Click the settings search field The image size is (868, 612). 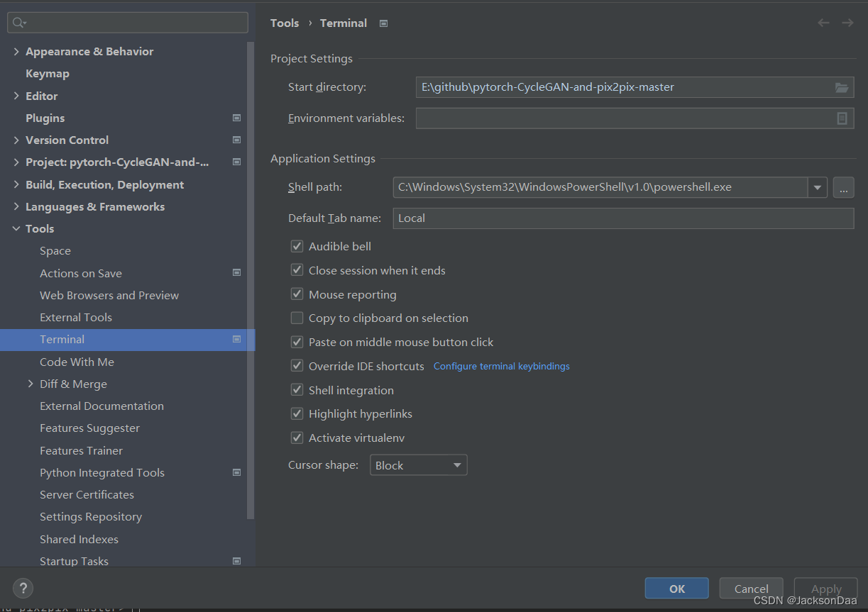pos(128,23)
